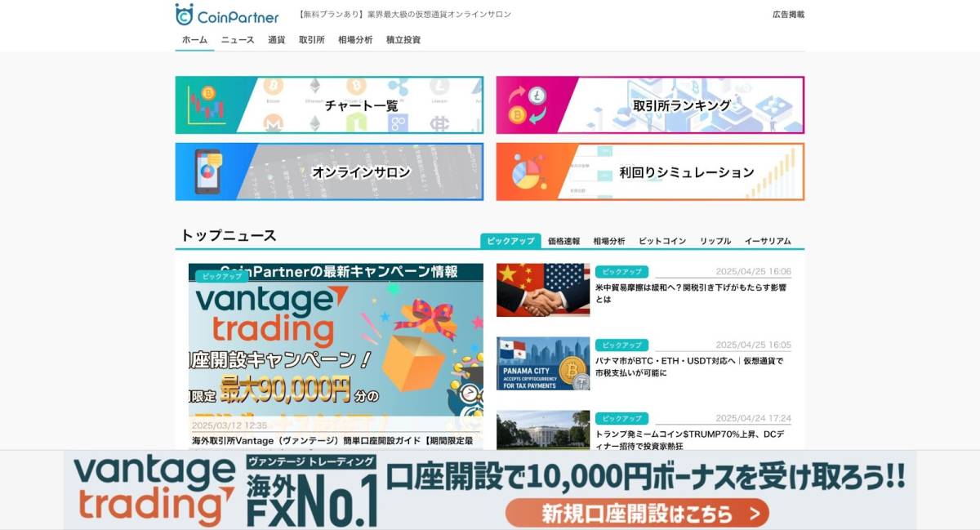This screenshot has width=980, height=530.
Task: Click the Panama City article thumbnail
Action: [543, 365]
